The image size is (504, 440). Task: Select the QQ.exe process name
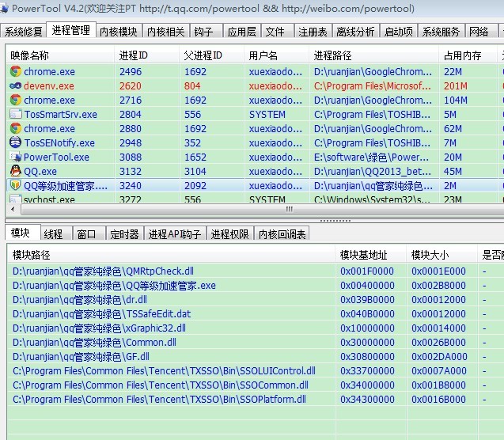tap(40, 171)
